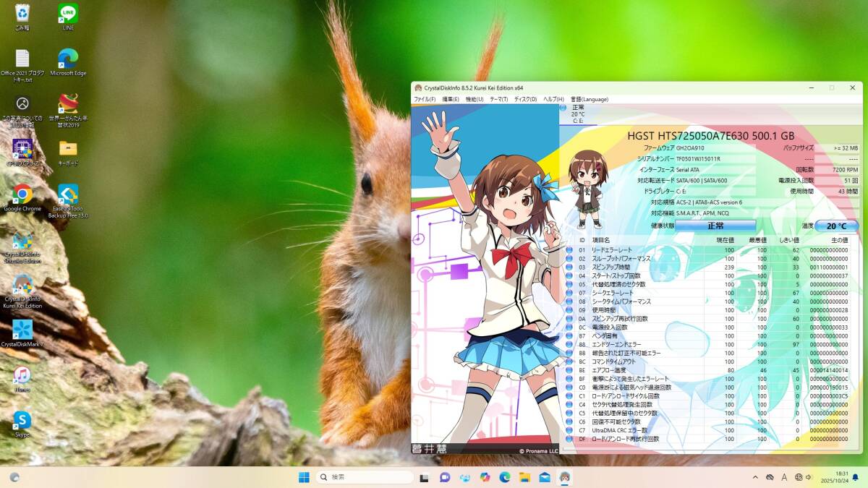
Task: Open the テーマ(T) theme menu
Action: pos(498,99)
